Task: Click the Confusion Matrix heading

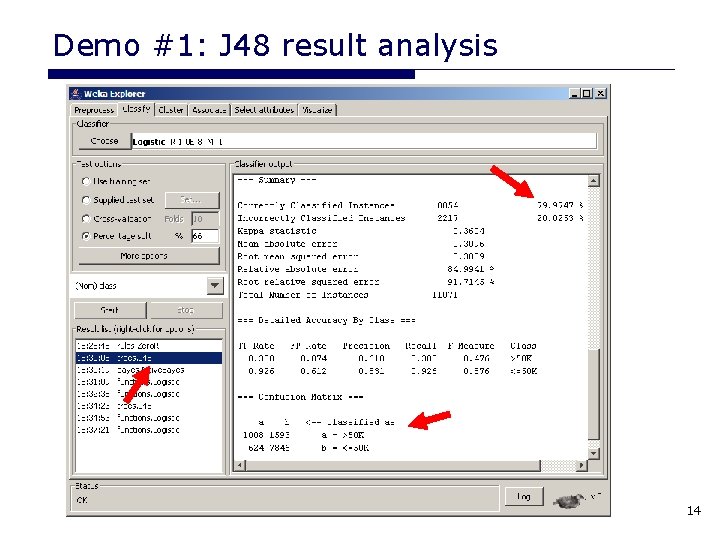Action: [300, 397]
